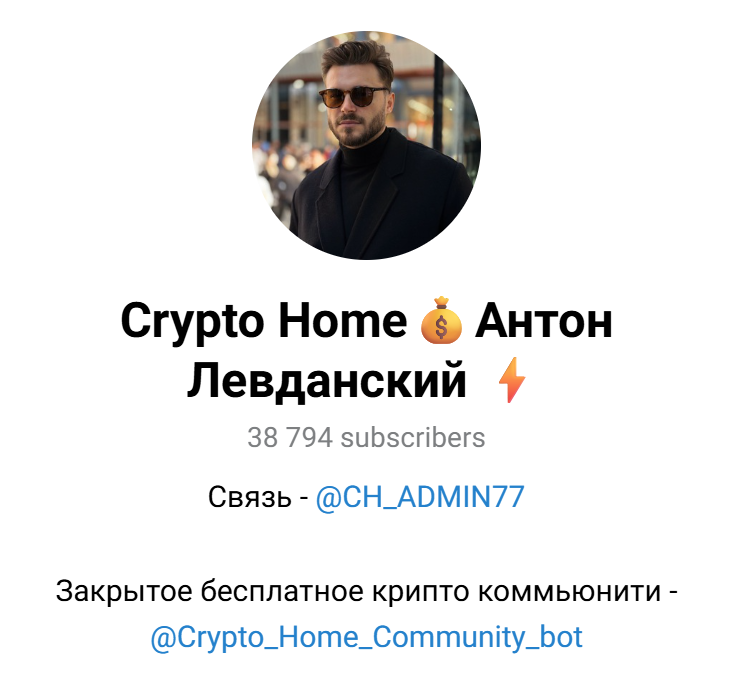Click the word 'Crypto' in channel title
729x674 pixels.
192,323
